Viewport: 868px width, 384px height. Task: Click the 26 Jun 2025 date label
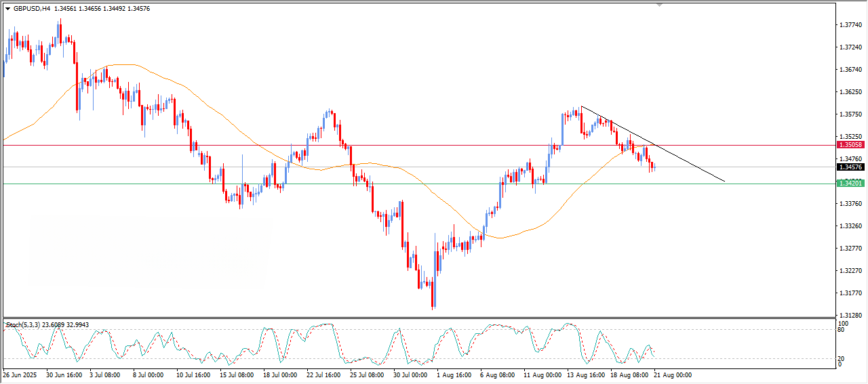[20, 375]
